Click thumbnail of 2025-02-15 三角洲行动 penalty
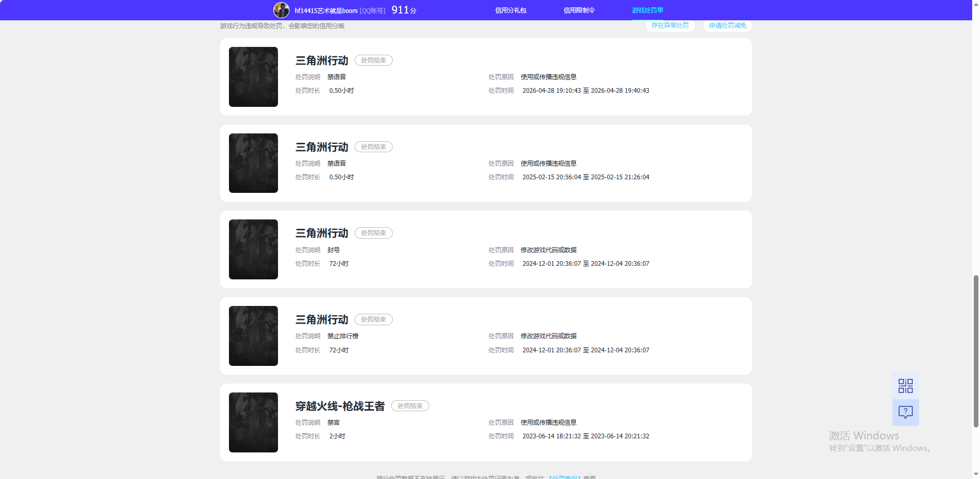The image size is (980, 479). (253, 163)
